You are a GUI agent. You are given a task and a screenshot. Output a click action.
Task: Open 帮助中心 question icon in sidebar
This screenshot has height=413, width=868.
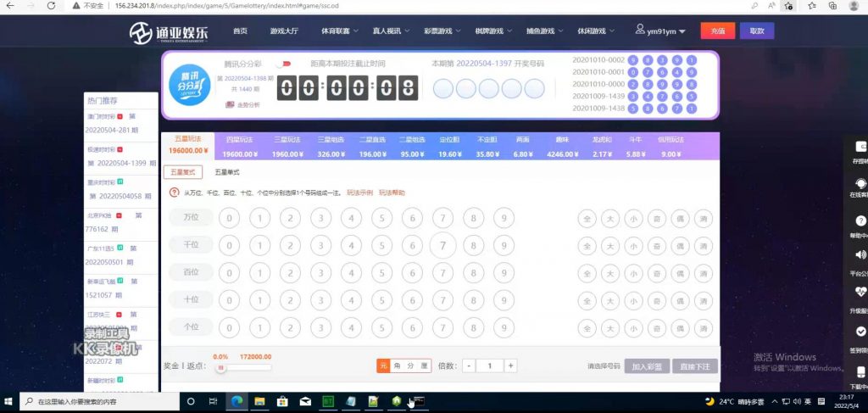click(x=861, y=220)
